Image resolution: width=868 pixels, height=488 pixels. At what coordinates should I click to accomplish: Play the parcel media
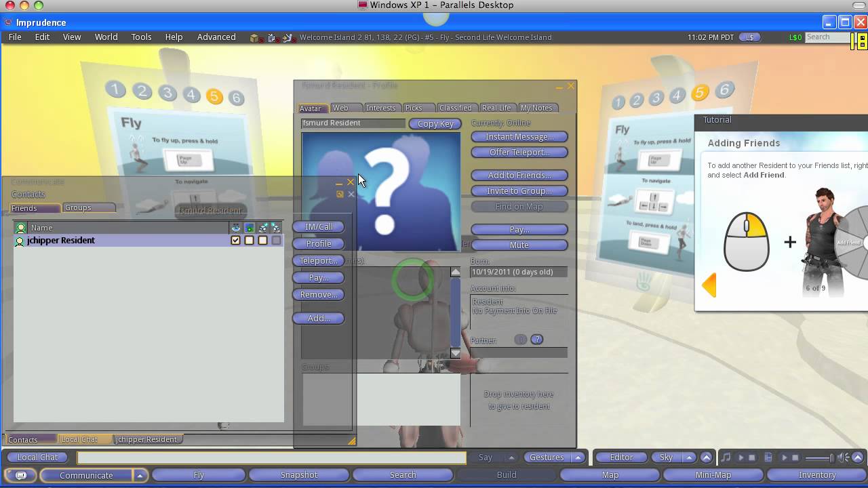(x=784, y=457)
